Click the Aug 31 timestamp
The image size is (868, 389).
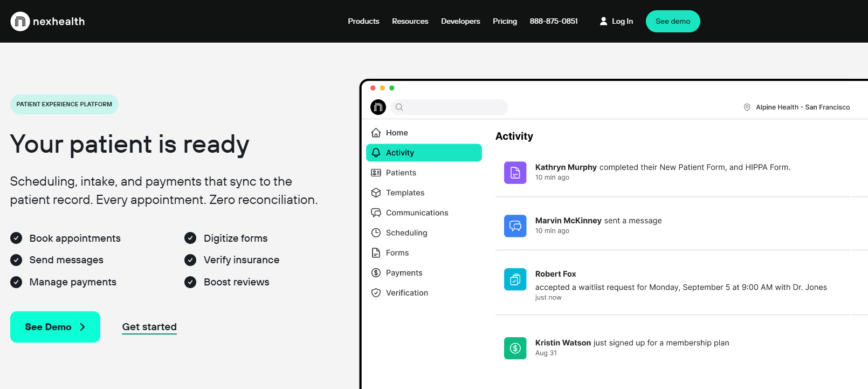coord(546,353)
